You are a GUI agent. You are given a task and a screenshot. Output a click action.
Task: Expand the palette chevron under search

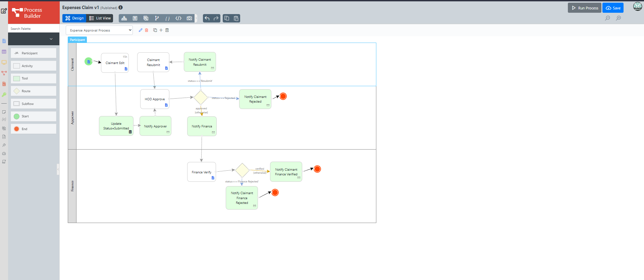coord(51,39)
